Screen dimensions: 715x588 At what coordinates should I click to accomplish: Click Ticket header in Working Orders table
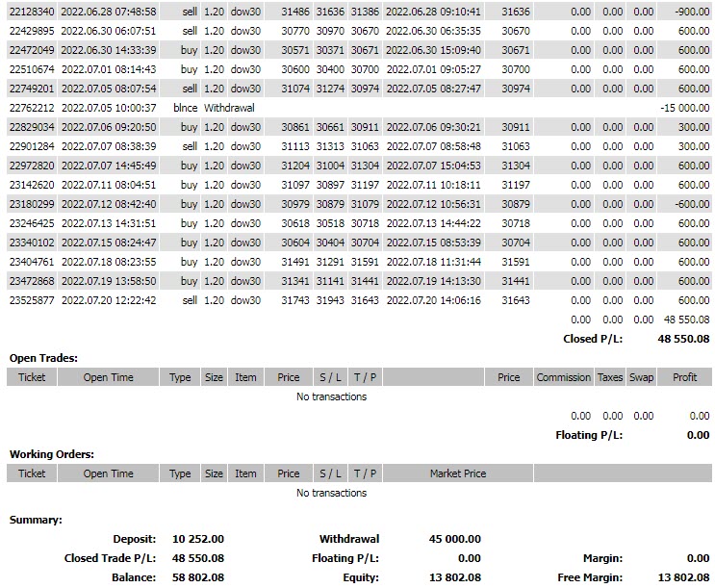[x=32, y=473]
